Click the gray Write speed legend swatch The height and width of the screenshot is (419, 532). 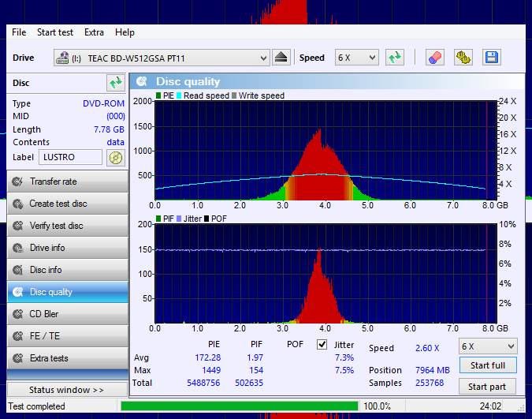click(234, 95)
